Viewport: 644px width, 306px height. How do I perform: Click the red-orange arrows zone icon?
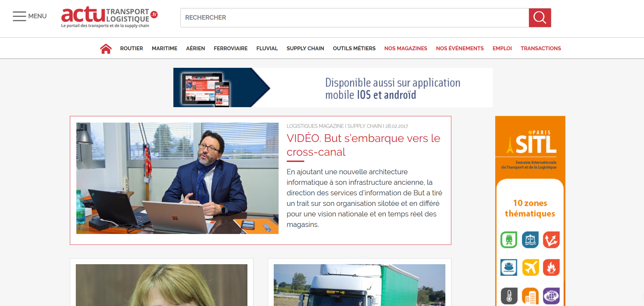pos(551,240)
